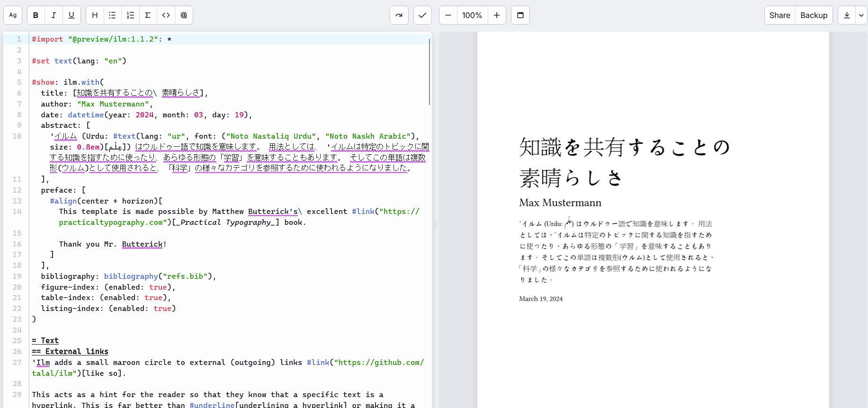
Task: Click the editor vertical scrollbar
Action: 430,72
